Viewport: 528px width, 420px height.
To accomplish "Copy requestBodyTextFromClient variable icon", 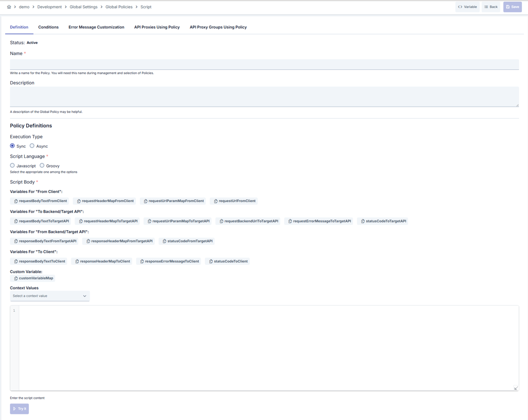I will coord(16,201).
